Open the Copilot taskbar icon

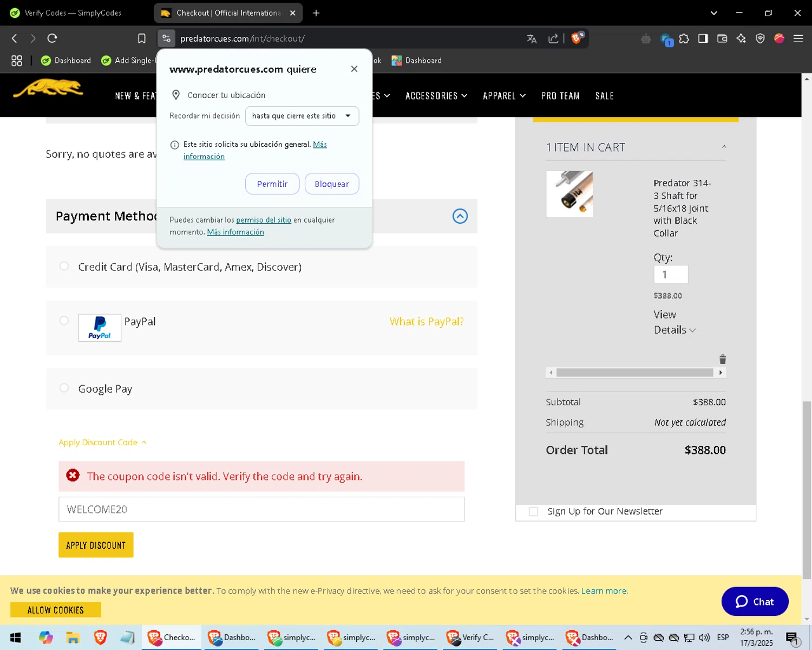(46, 638)
